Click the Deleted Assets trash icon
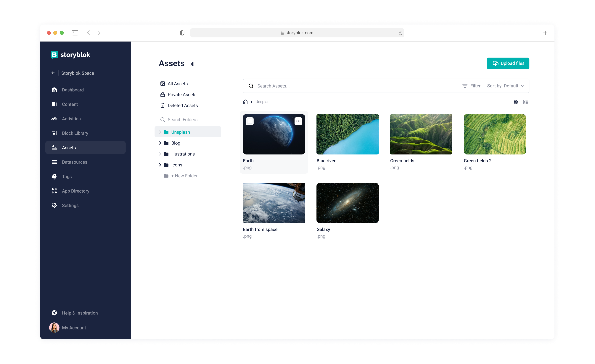The image size is (595, 364). click(x=163, y=105)
